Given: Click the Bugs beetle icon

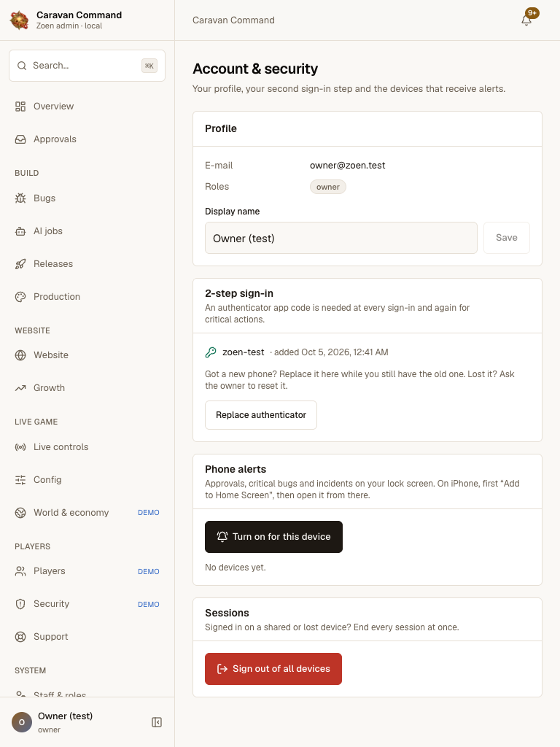Looking at the screenshot, I should (20, 198).
